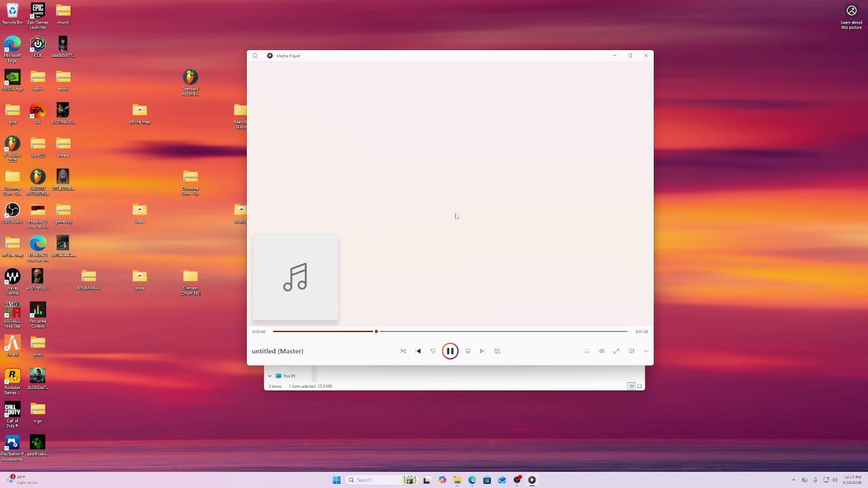Image resolution: width=868 pixels, height=488 pixels.
Task: Toggle shuffle in Media Player
Action: pos(403,351)
